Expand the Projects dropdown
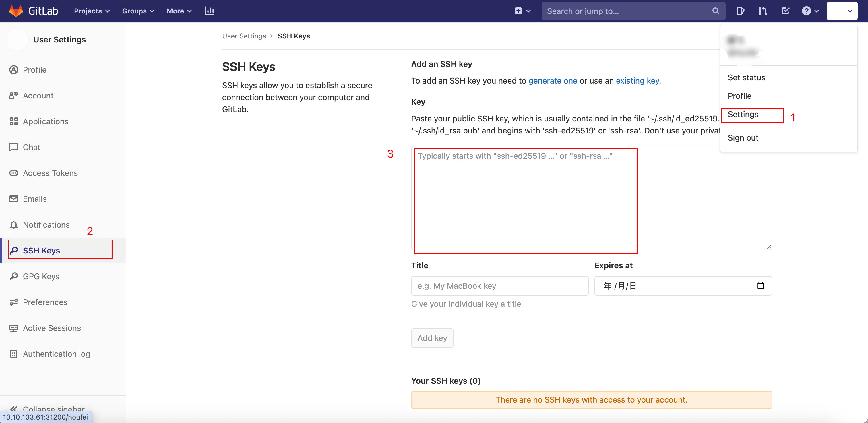The image size is (868, 423). pos(92,11)
